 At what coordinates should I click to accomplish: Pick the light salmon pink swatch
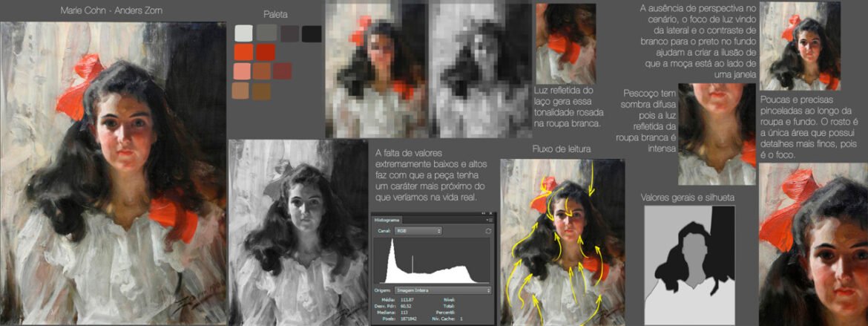tap(243, 71)
